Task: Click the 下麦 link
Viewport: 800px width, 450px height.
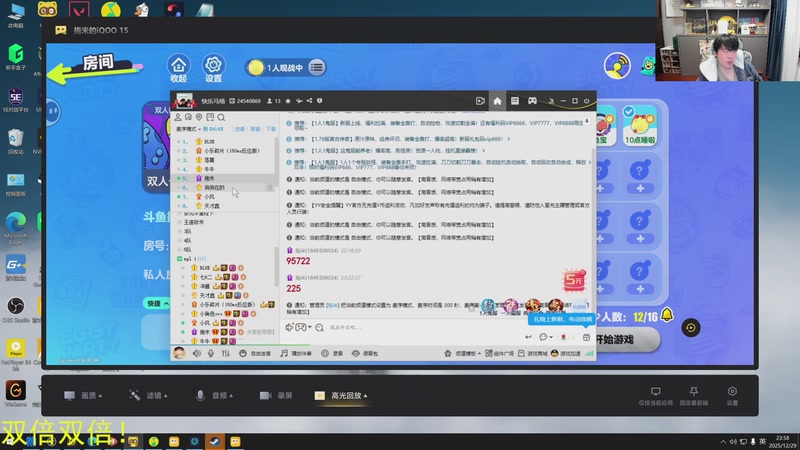Action: tap(271, 129)
